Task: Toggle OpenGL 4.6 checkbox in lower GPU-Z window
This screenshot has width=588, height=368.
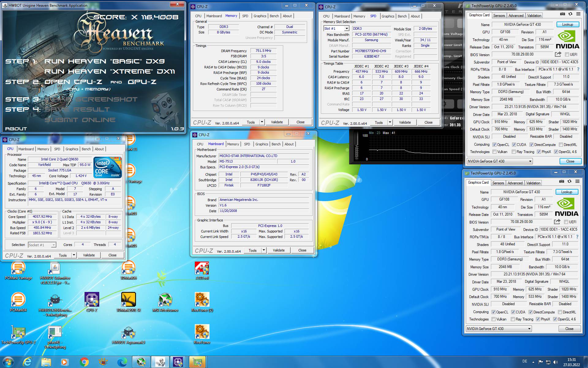Action: point(555,319)
